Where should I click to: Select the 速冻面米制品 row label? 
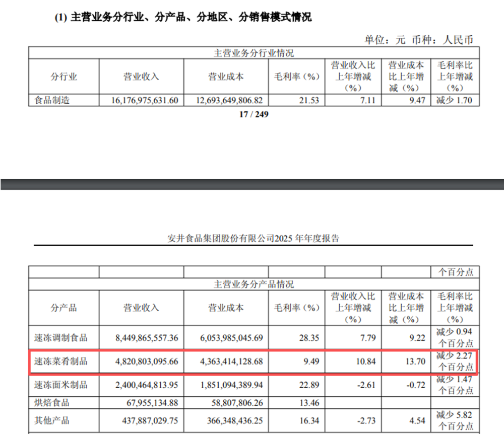pyautogui.click(x=60, y=385)
